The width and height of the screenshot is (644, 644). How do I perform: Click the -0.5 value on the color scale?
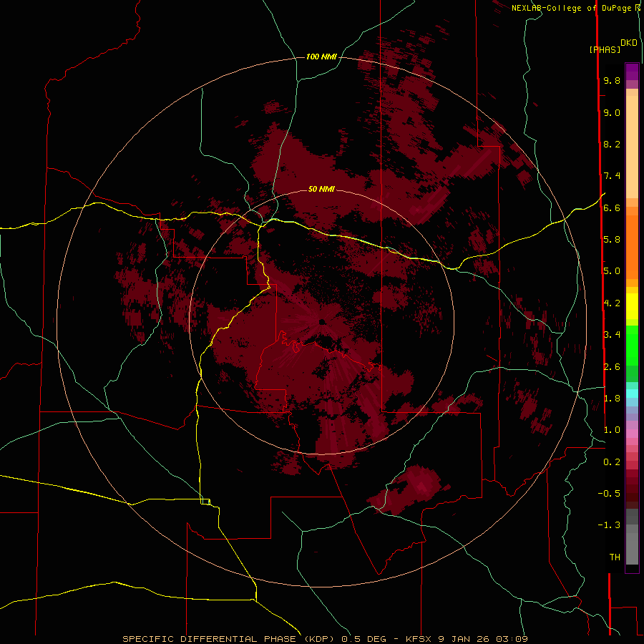click(x=609, y=493)
